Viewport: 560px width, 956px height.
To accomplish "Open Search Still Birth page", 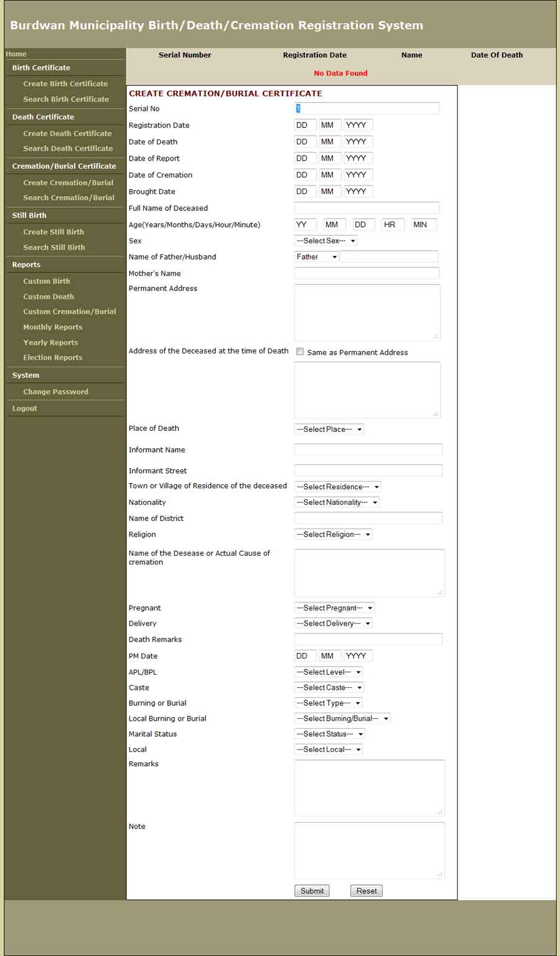I will [x=54, y=247].
